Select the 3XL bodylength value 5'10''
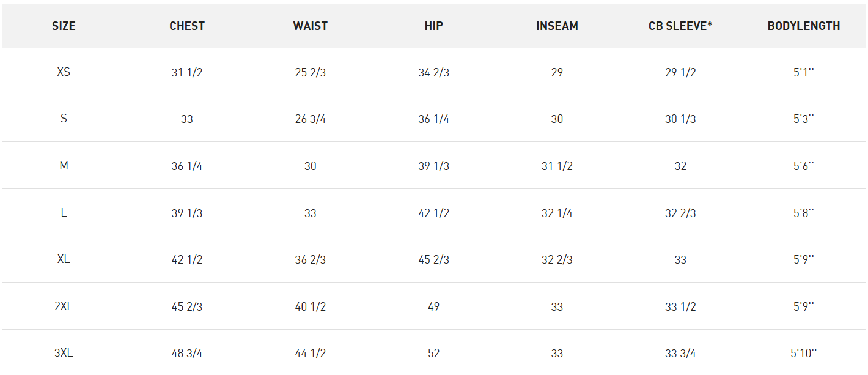The height and width of the screenshot is (375, 868). pyautogui.click(x=804, y=353)
